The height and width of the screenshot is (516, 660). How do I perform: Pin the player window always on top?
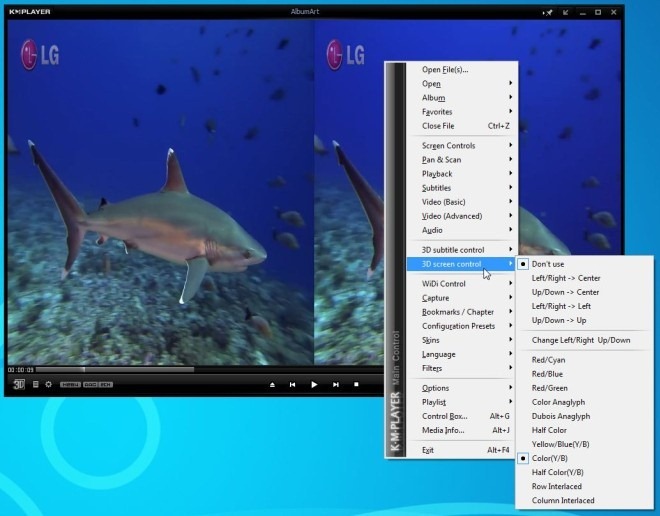[x=548, y=13]
